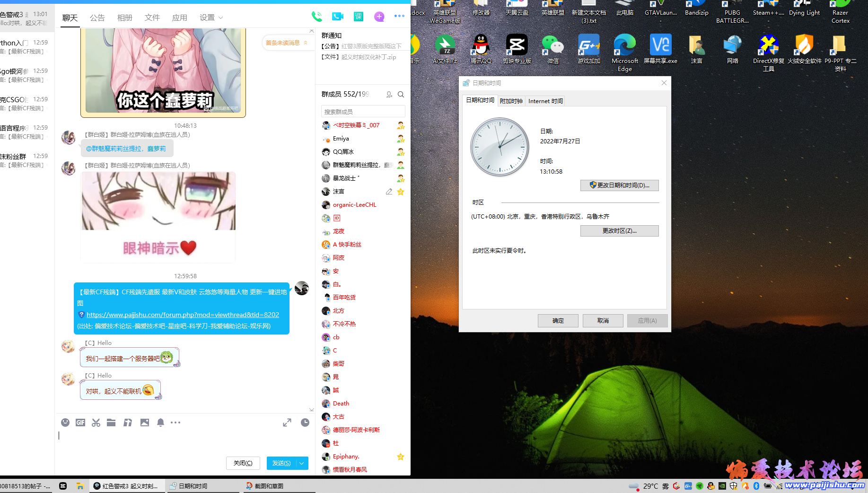
Task: Open the 腾讯QQ desktop shortcut
Action: (481, 49)
